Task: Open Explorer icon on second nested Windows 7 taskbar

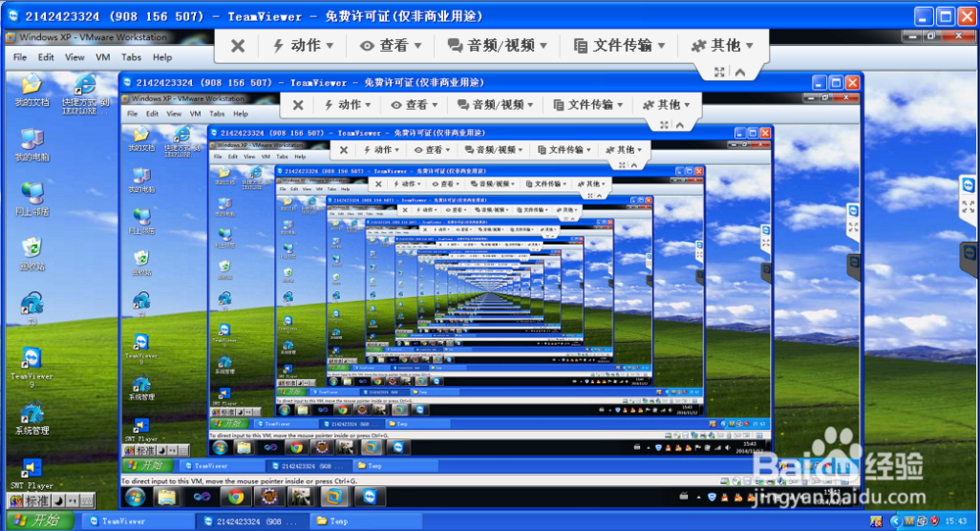Action: pos(167,498)
